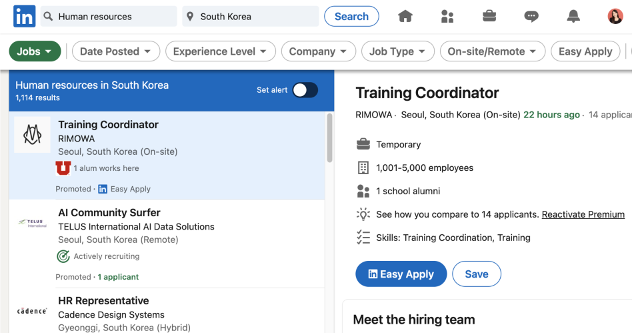Image resolution: width=644 pixels, height=333 pixels.
Task: Click the checklist icon beside Skills
Action: coord(363,238)
